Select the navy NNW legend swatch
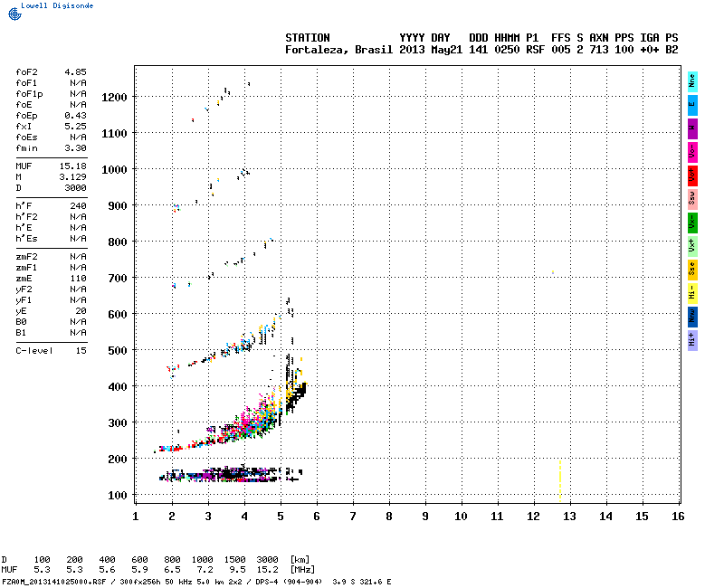This screenshot has height=588, width=724. 692,318
